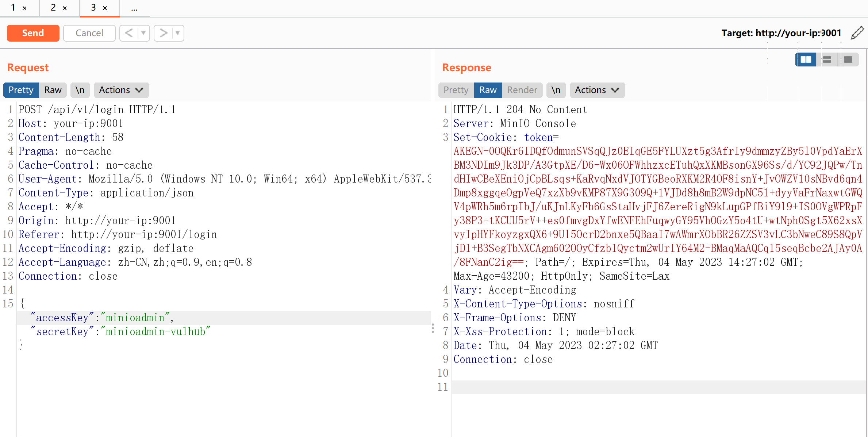Go back to previous request arrow
This screenshot has height=437, width=868.
pyautogui.click(x=129, y=33)
